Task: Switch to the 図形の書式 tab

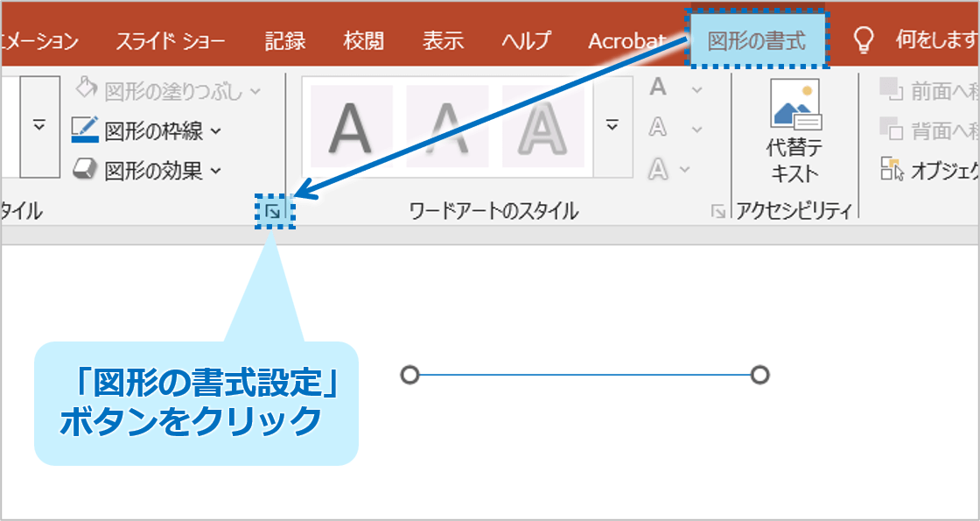Action: [x=756, y=40]
